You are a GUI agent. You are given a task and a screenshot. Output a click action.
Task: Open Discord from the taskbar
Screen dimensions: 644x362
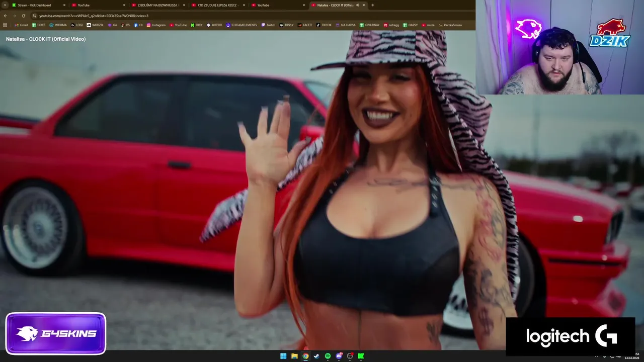click(x=339, y=356)
